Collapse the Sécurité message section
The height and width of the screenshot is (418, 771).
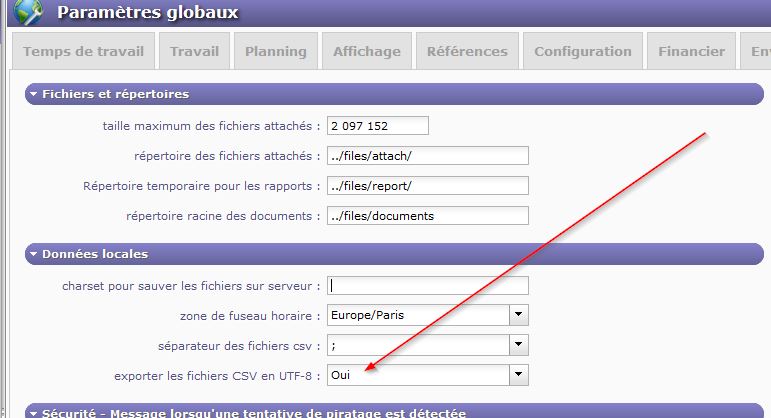[x=33, y=414]
